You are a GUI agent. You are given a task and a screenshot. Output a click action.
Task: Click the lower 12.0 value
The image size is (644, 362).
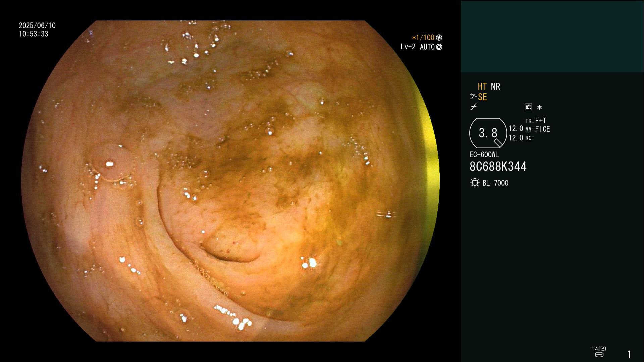click(516, 138)
